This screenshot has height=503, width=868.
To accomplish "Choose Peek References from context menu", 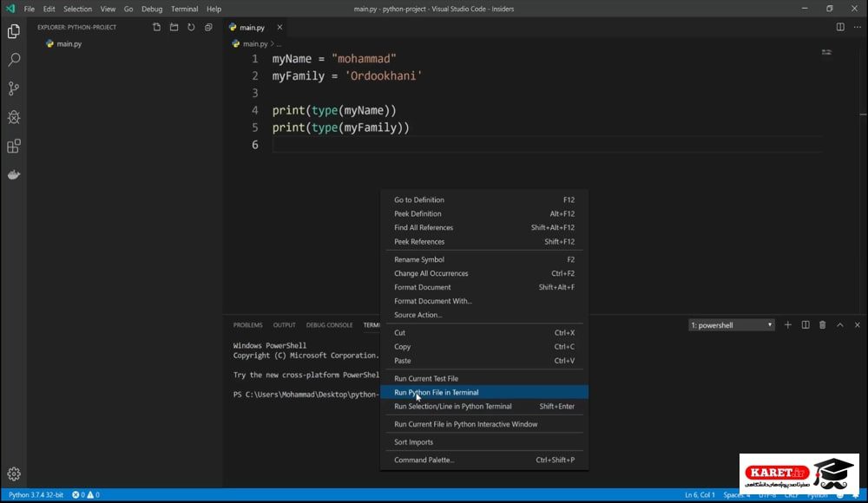I will pyautogui.click(x=483, y=241).
